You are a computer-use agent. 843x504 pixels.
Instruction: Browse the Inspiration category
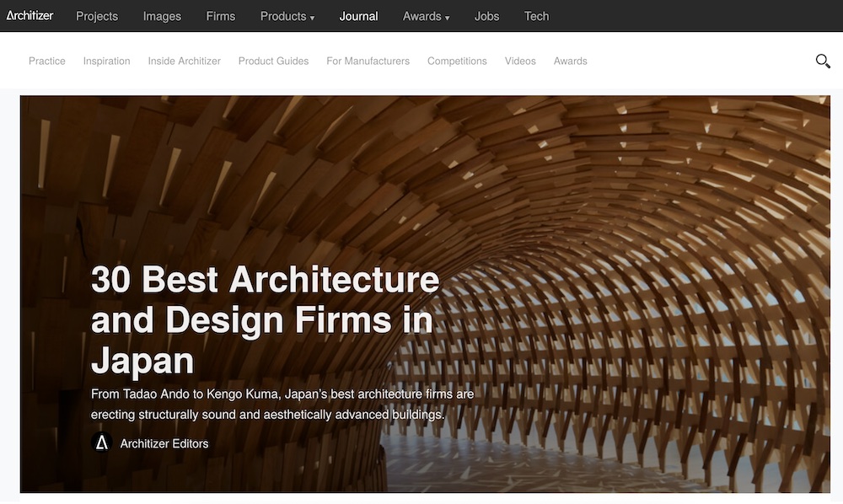106,62
